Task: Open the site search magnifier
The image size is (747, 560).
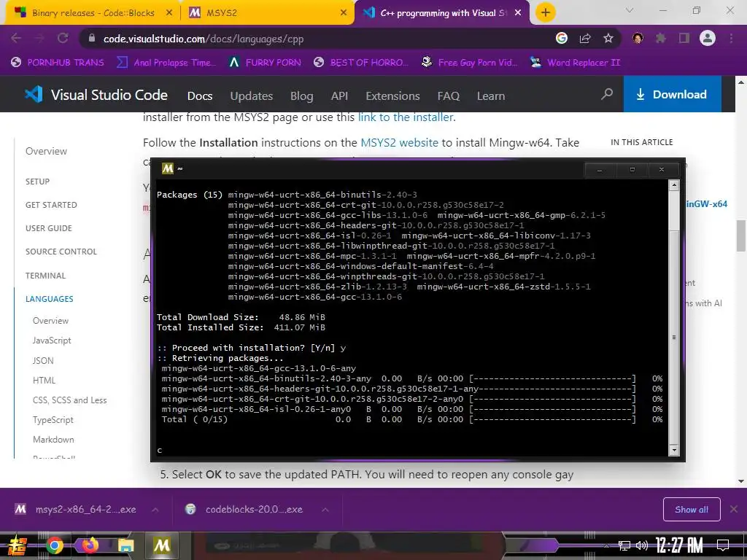Action: (607, 94)
